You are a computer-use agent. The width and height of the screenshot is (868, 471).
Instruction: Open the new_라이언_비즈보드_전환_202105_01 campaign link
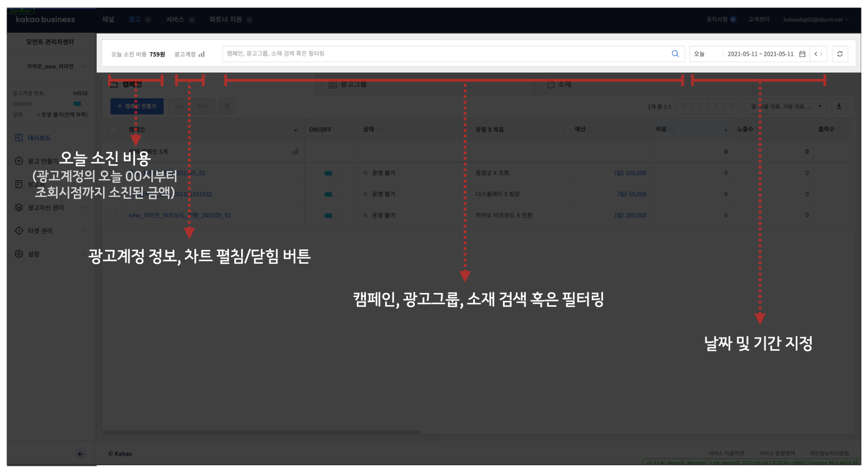click(x=180, y=215)
